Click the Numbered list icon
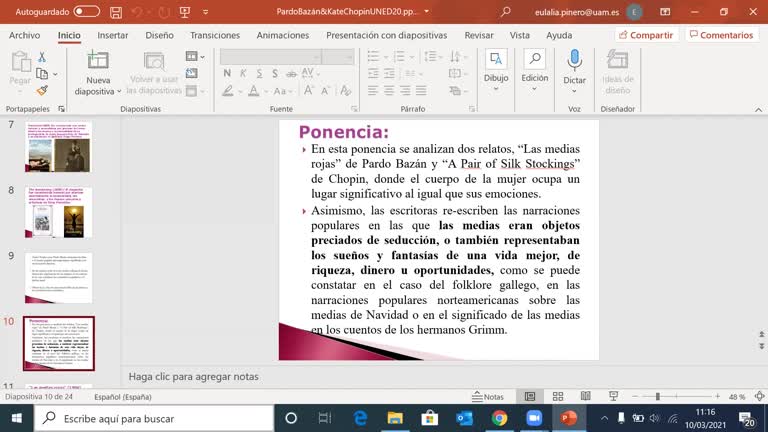This screenshot has height=432, width=768. (400, 57)
